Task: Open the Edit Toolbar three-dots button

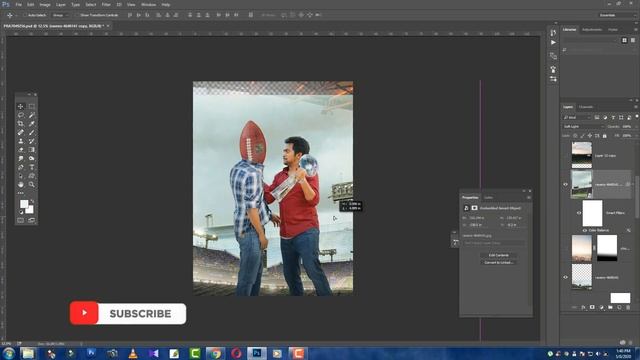Action: [20, 193]
